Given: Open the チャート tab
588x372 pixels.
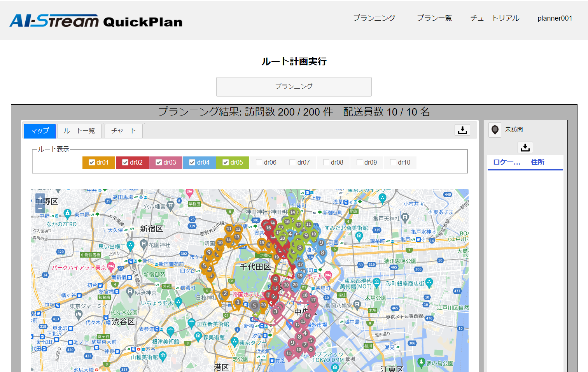Looking at the screenshot, I should point(124,131).
